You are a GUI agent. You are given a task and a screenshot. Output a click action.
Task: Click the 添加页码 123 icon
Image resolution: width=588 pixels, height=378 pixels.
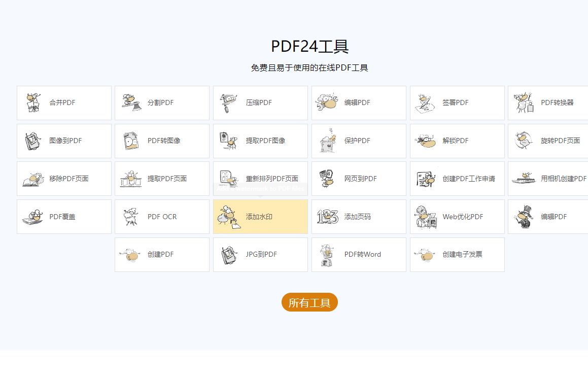tap(327, 217)
